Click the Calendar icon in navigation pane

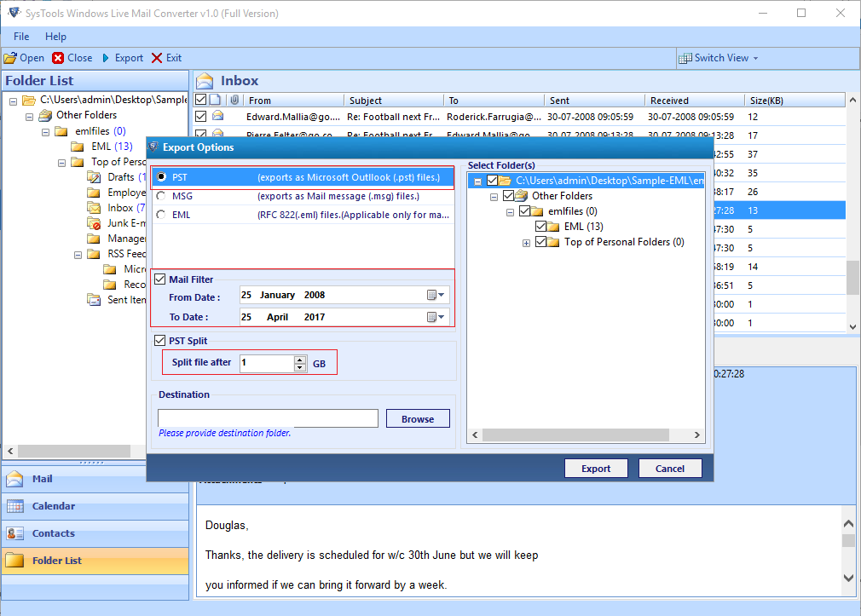tap(14, 506)
